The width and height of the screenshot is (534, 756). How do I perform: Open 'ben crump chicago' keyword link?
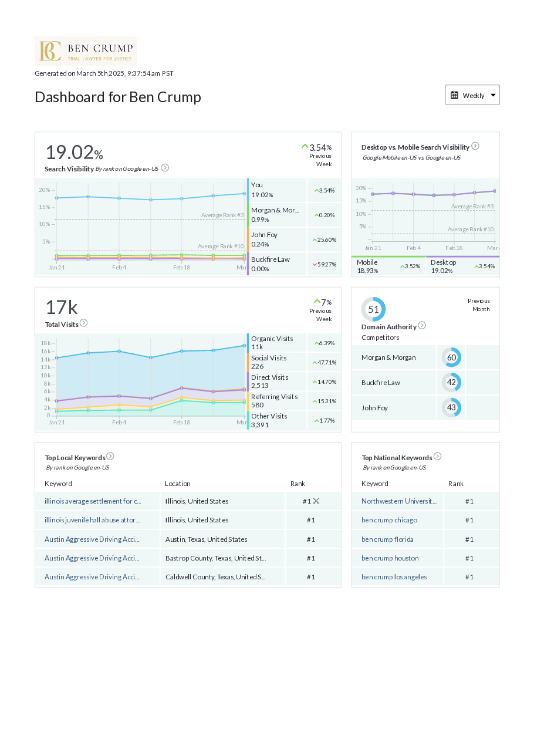click(389, 520)
